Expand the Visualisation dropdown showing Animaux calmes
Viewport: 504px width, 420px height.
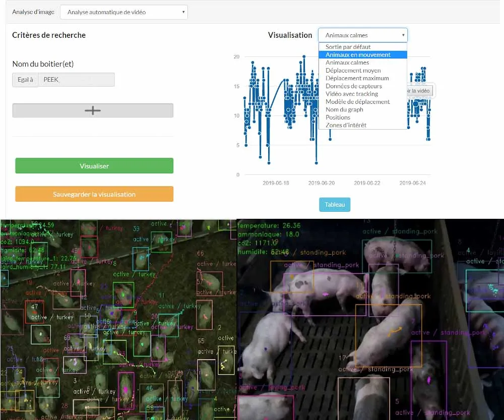click(362, 35)
